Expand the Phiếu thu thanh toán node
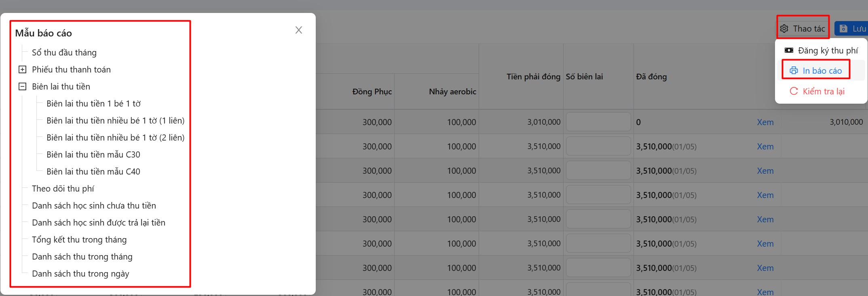This screenshot has width=868, height=296. tap(23, 70)
